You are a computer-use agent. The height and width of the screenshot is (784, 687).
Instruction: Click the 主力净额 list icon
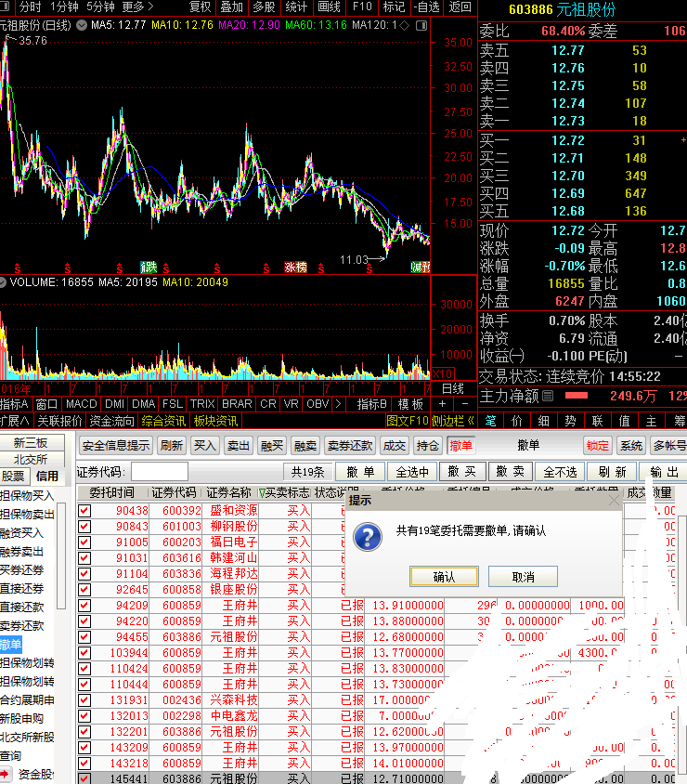(548, 396)
